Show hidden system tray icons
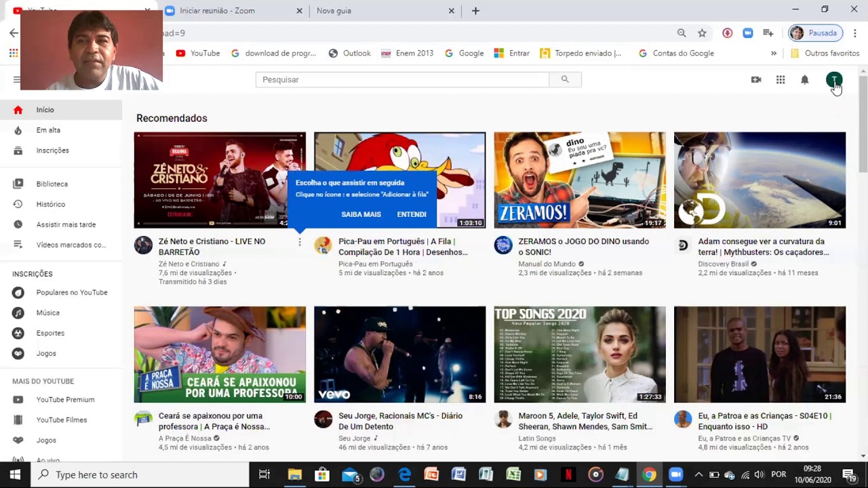The image size is (868, 488). pos(699,474)
